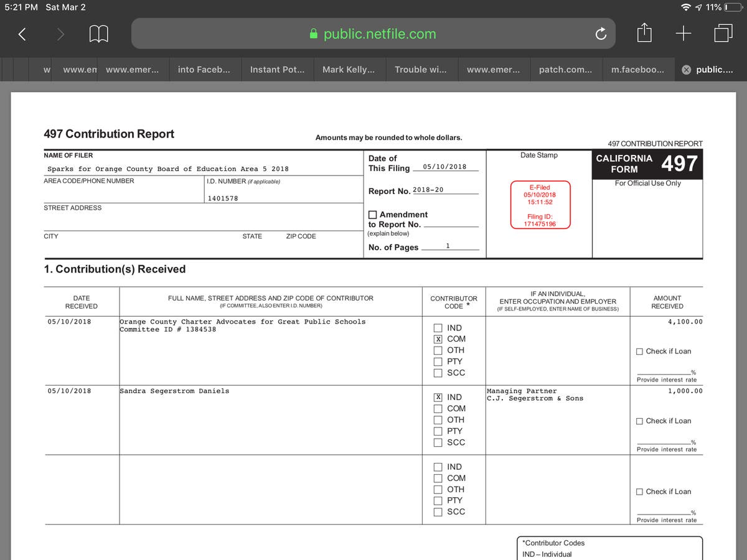Tap the public.netfile.com address bar
This screenshot has width=747, height=560.
tap(372, 34)
